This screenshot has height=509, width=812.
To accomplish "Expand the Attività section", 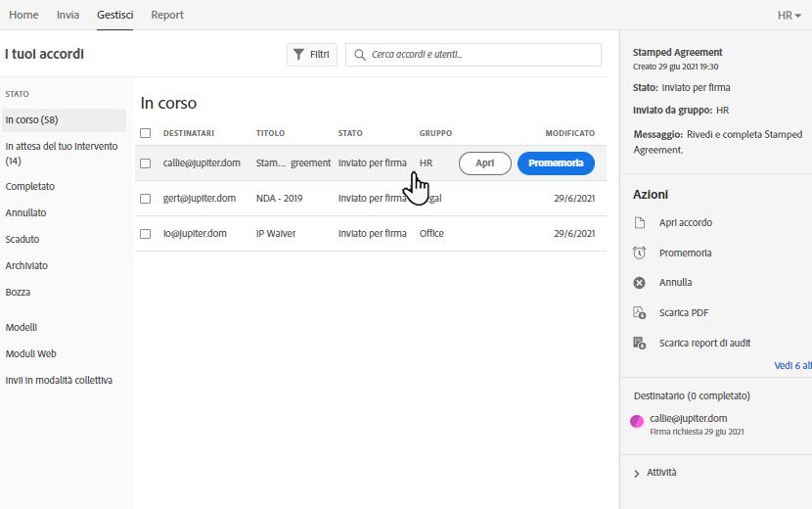I will (655, 473).
